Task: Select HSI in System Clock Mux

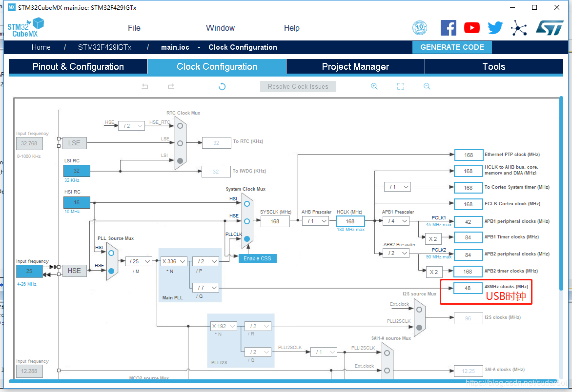Action: (247, 204)
